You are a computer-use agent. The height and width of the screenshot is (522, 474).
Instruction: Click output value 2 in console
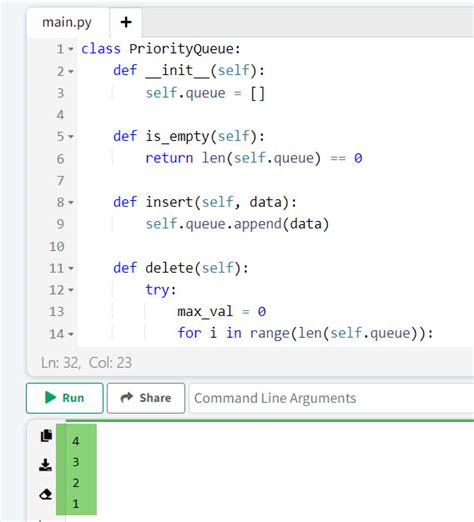tap(76, 483)
